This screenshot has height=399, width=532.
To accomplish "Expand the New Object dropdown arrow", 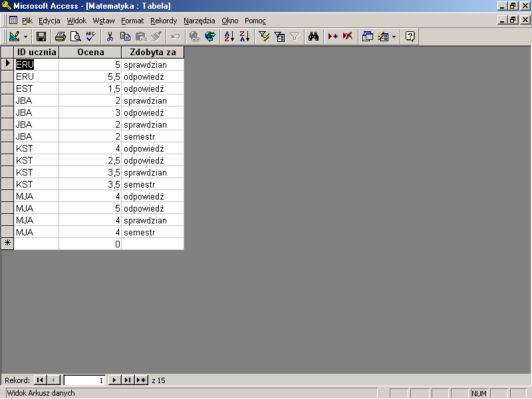I will click(394, 37).
